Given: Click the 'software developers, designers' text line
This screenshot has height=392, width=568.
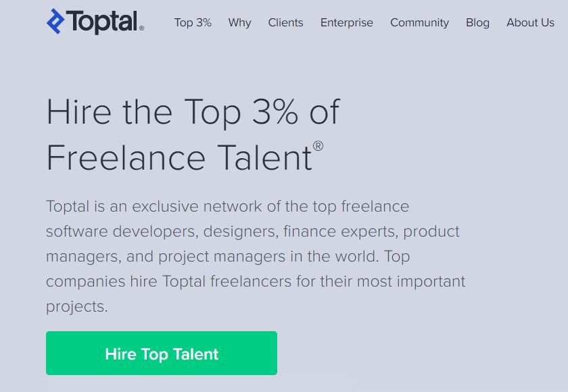Looking at the screenshot, I should (252, 231).
